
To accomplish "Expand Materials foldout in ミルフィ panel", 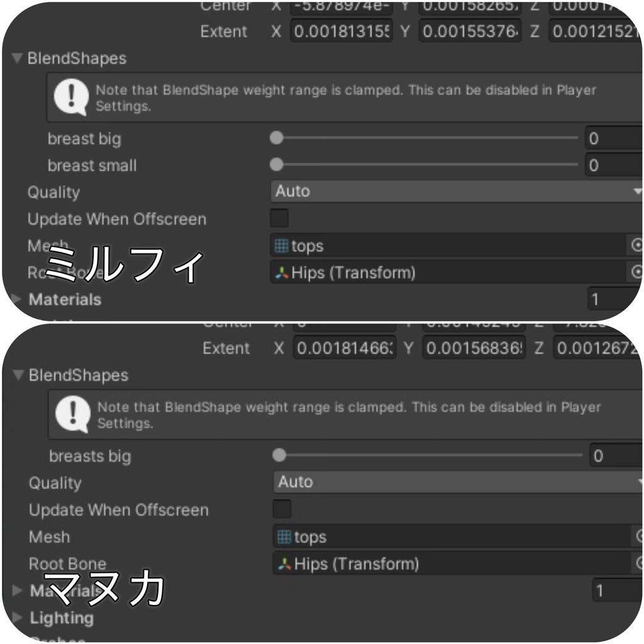I will [16, 299].
